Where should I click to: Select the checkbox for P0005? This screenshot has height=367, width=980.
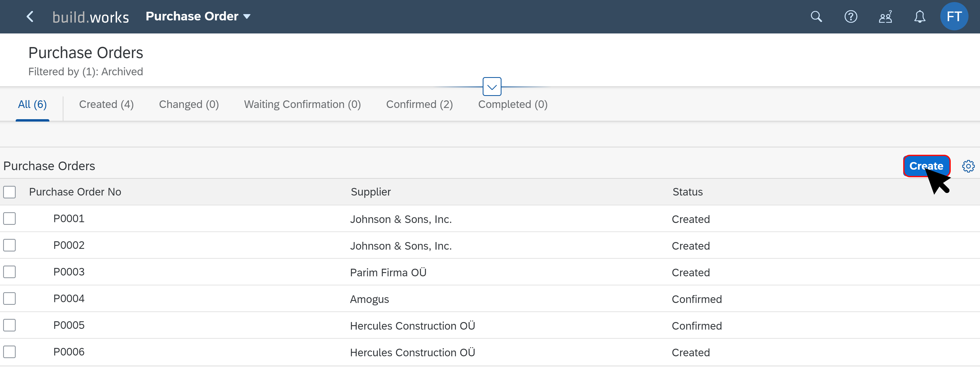[9, 325]
